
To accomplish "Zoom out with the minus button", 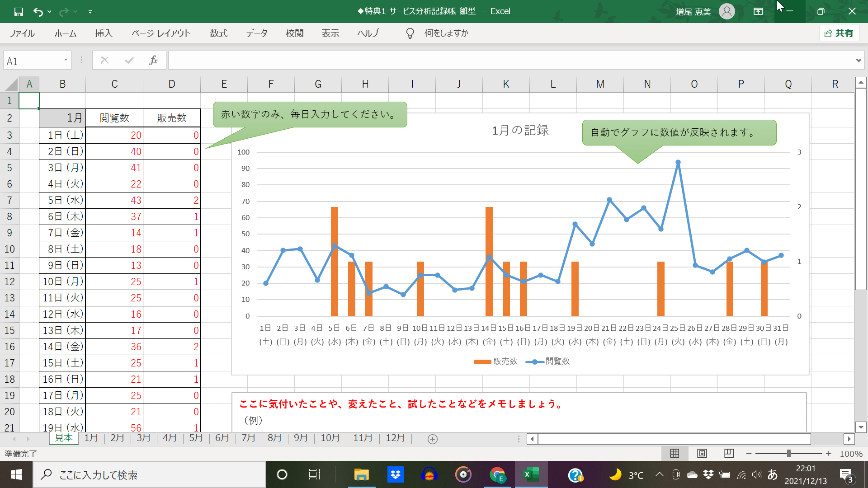I will pos(749,453).
